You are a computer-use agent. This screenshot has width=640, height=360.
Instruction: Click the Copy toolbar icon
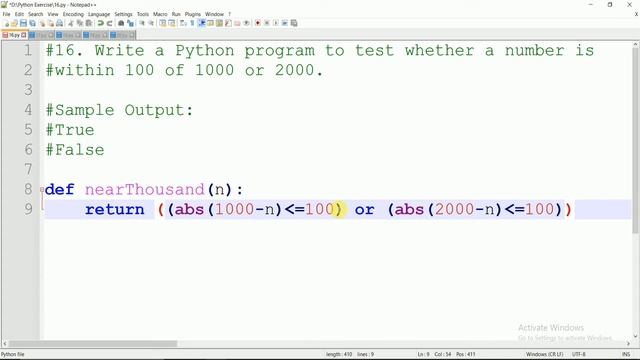coord(80,23)
